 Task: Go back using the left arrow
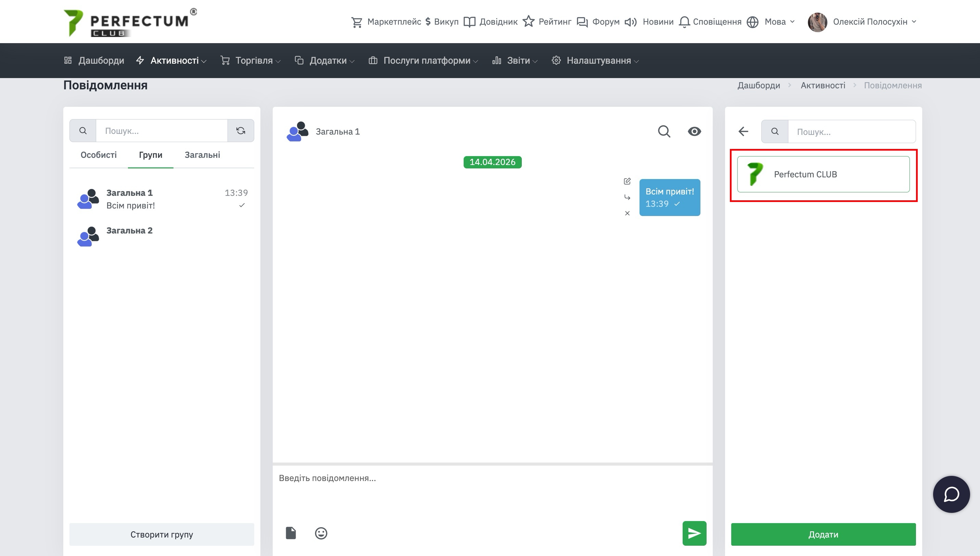(x=743, y=131)
